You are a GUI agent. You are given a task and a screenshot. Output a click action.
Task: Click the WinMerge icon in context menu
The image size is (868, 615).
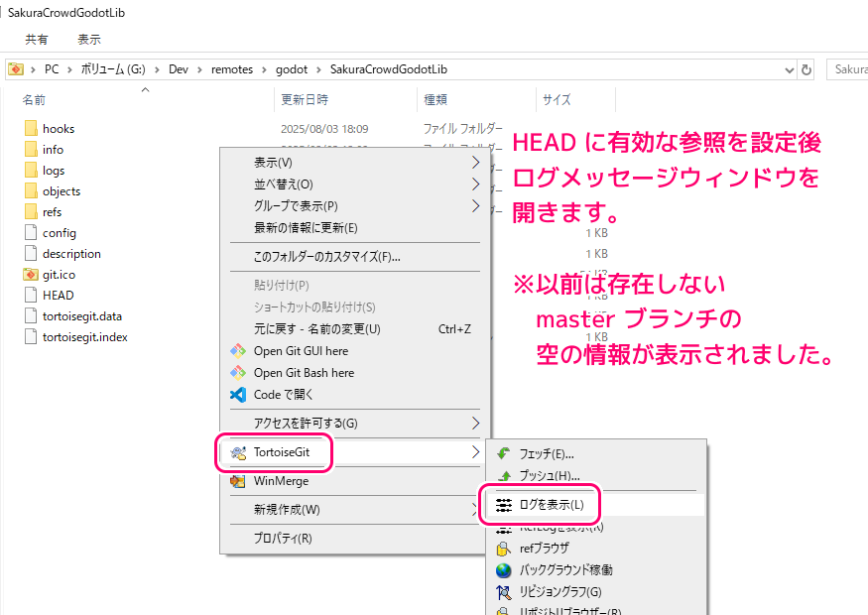tap(238, 481)
